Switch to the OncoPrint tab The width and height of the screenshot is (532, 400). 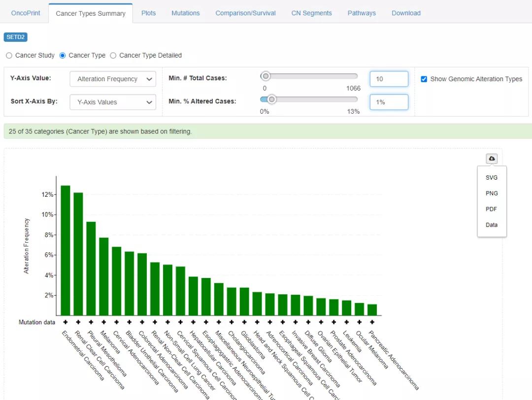click(26, 13)
